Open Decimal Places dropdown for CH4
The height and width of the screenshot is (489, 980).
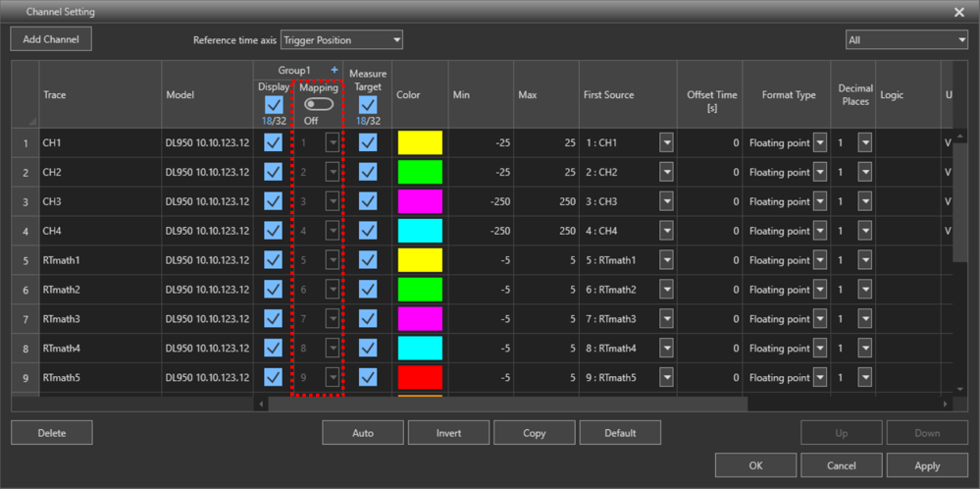pyautogui.click(x=864, y=232)
